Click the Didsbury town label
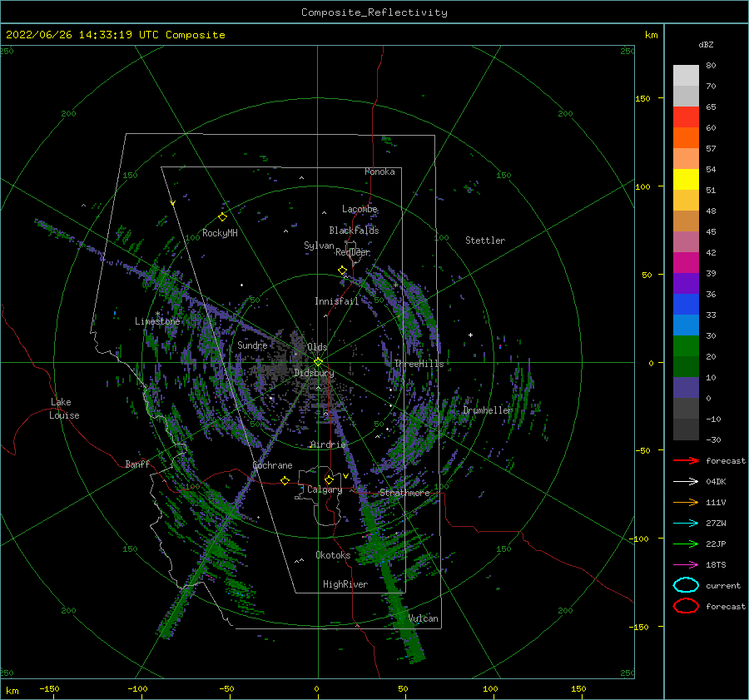The height and width of the screenshot is (700, 749). (x=314, y=373)
